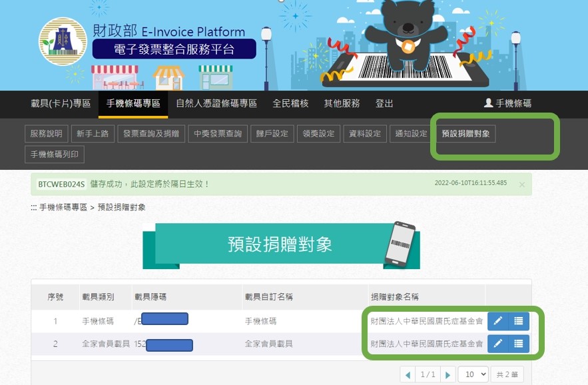Select the 手機條碼專區 tab
This screenshot has height=385, width=588.
pos(133,103)
